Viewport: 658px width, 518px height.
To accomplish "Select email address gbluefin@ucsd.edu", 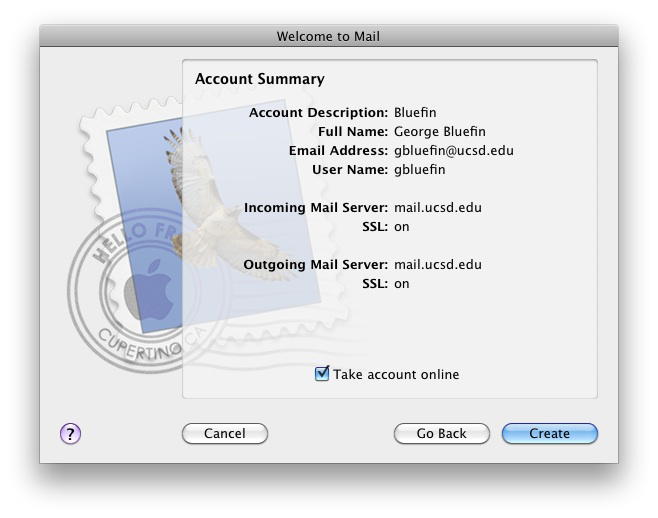I will [x=454, y=150].
